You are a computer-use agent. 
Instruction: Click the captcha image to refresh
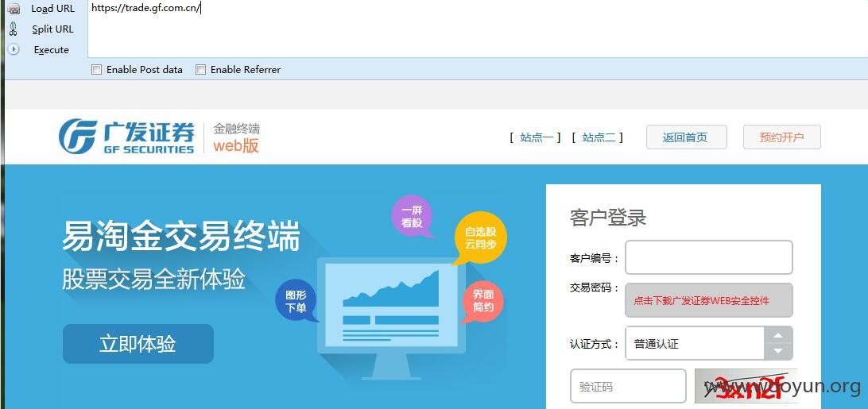click(x=746, y=386)
